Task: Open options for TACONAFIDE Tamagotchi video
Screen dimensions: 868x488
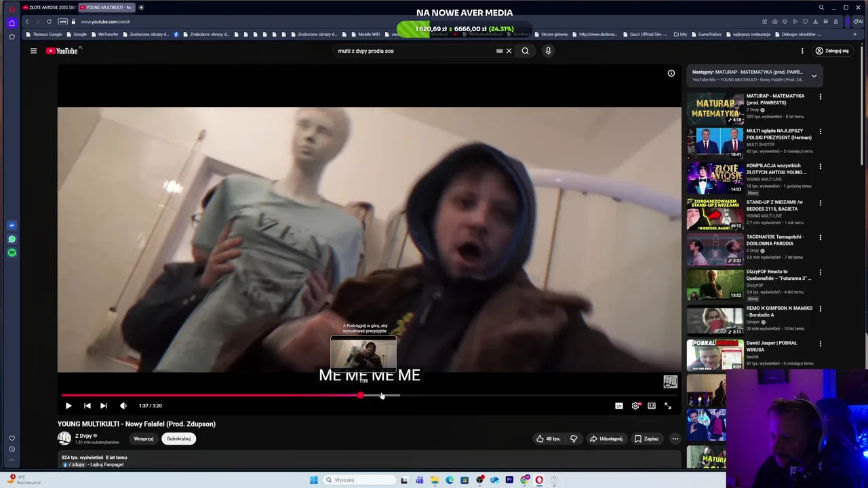Action: [821, 237]
